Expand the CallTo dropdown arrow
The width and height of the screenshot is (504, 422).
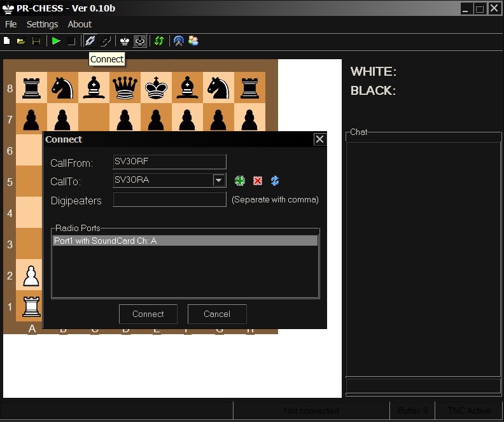[219, 180]
